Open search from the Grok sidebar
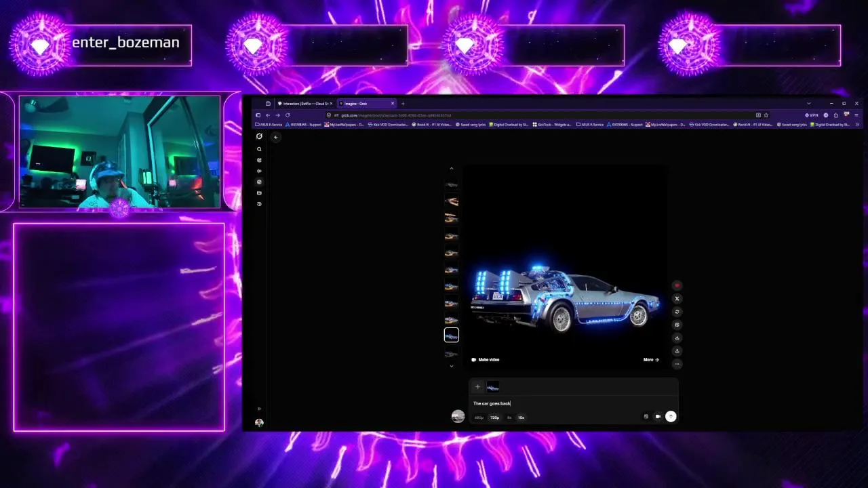Image resolution: width=868 pixels, height=488 pixels. click(x=259, y=149)
